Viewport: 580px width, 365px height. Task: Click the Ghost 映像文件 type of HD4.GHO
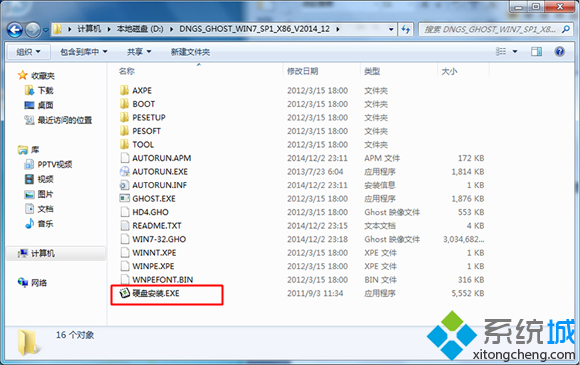pos(392,212)
